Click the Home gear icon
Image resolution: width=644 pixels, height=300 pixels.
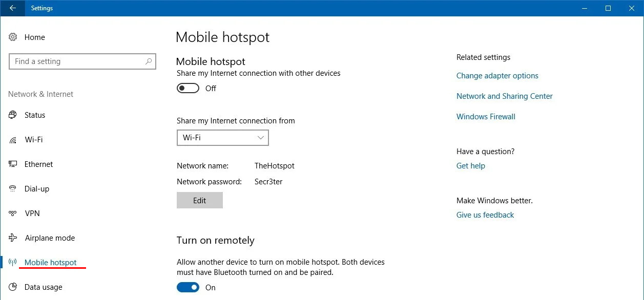tap(13, 37)
